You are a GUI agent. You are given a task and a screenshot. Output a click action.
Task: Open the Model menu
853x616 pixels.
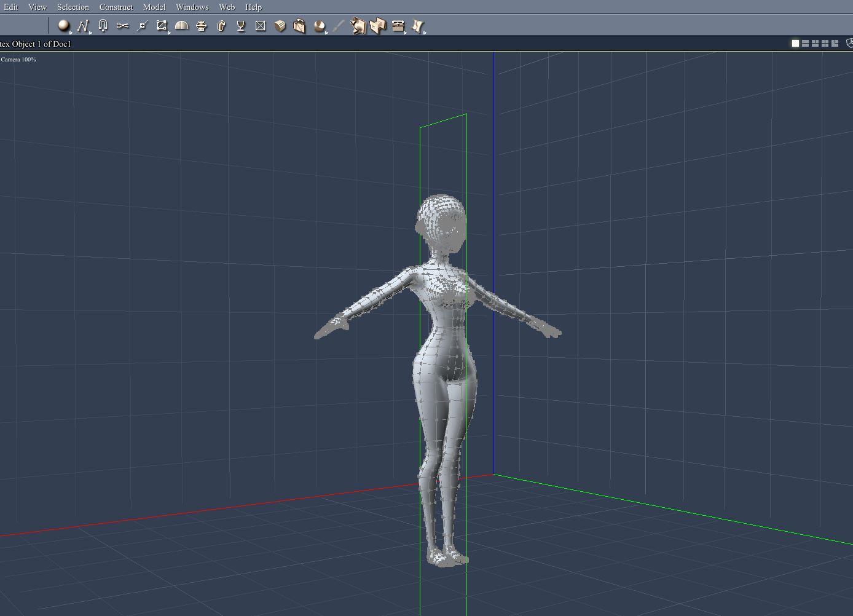154,7
